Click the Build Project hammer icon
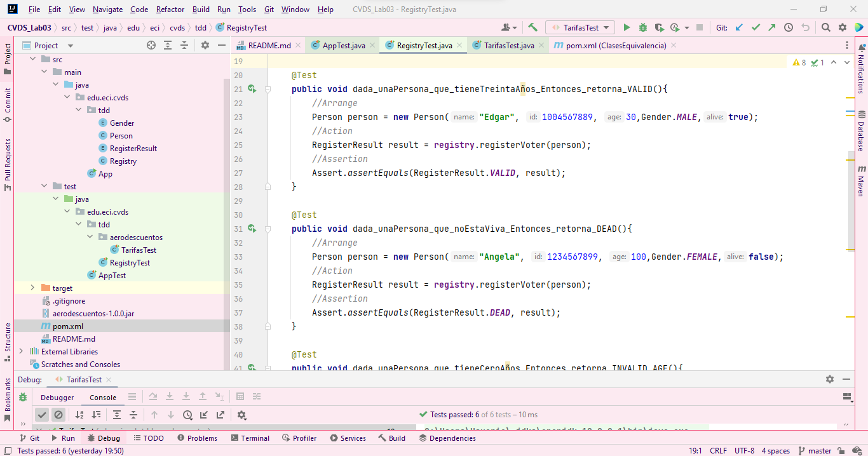This screenshot has height=456, width=868. click(x=532, y=27)
